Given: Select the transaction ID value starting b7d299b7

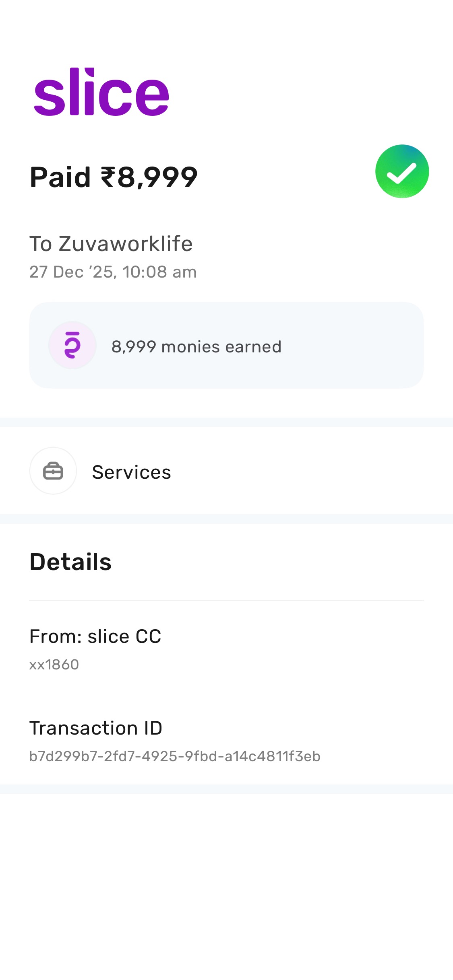Looking at the screenshot, I should click(175, 756).
